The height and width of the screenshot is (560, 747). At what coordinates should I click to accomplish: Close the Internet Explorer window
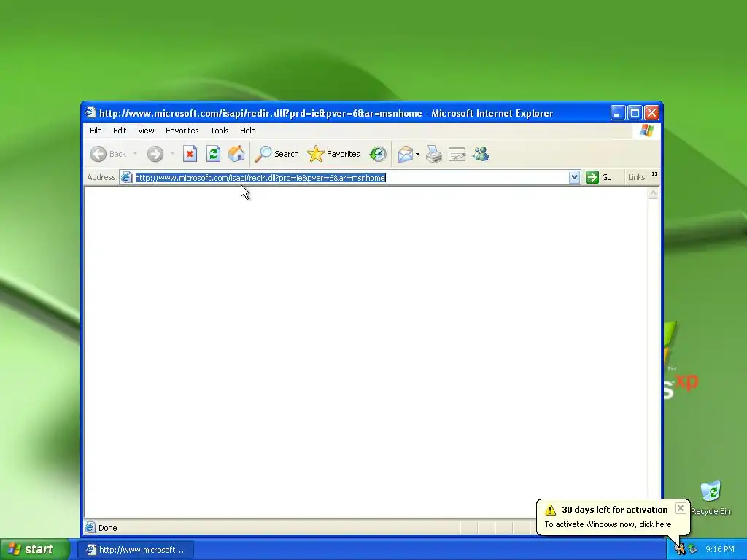(651, 113)
